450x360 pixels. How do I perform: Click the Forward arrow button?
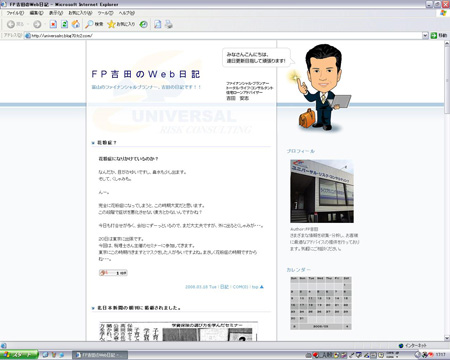pyautogui.click(x=37, y=24)
